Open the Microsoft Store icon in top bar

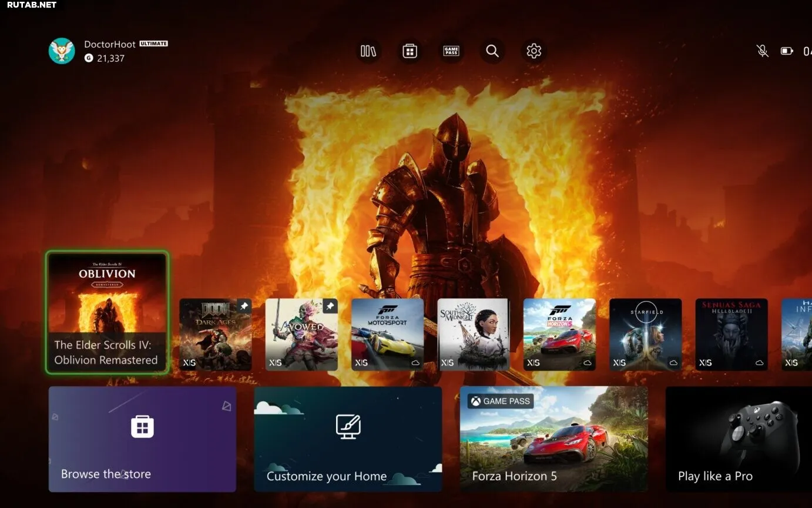(410, 51)
